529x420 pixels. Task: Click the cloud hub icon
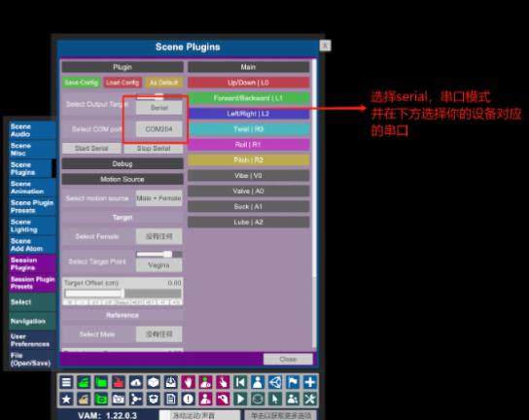pos(136,382)
